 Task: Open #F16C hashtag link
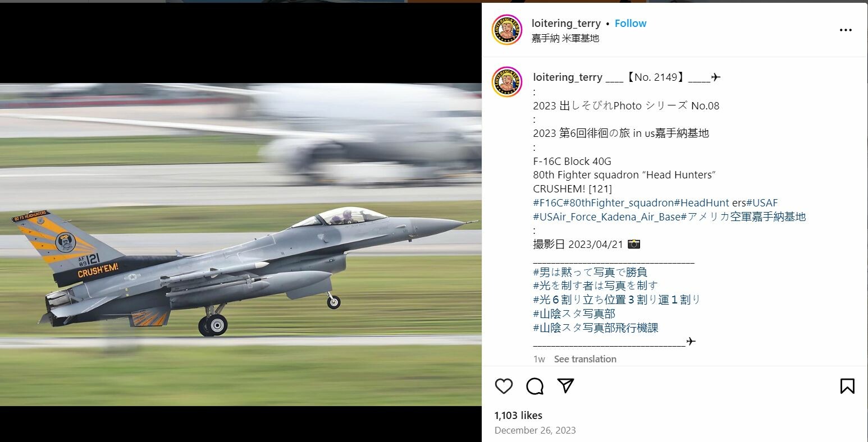coord(548,202)
